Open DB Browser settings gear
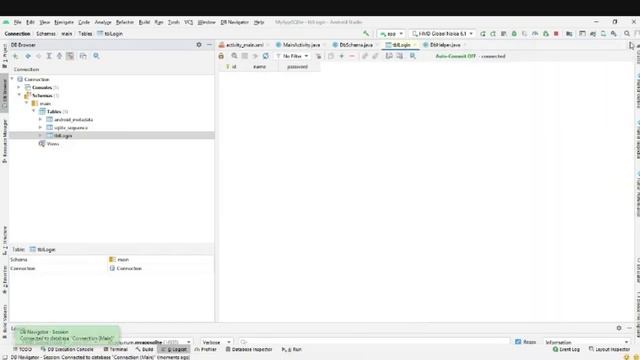Viewport: 640px width, 360px height. [199, 44]
